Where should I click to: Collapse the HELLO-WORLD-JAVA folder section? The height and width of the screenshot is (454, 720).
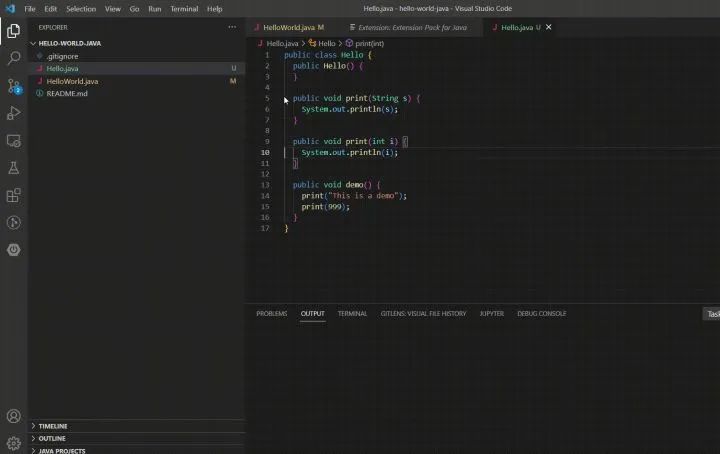pyautogui.click(x=70, y=44)
